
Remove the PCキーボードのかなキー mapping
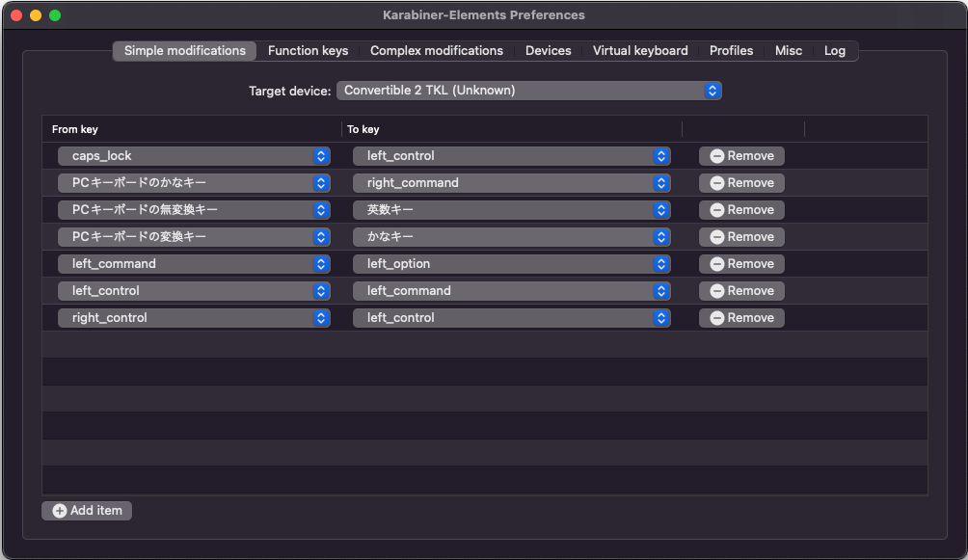(741, 183)
